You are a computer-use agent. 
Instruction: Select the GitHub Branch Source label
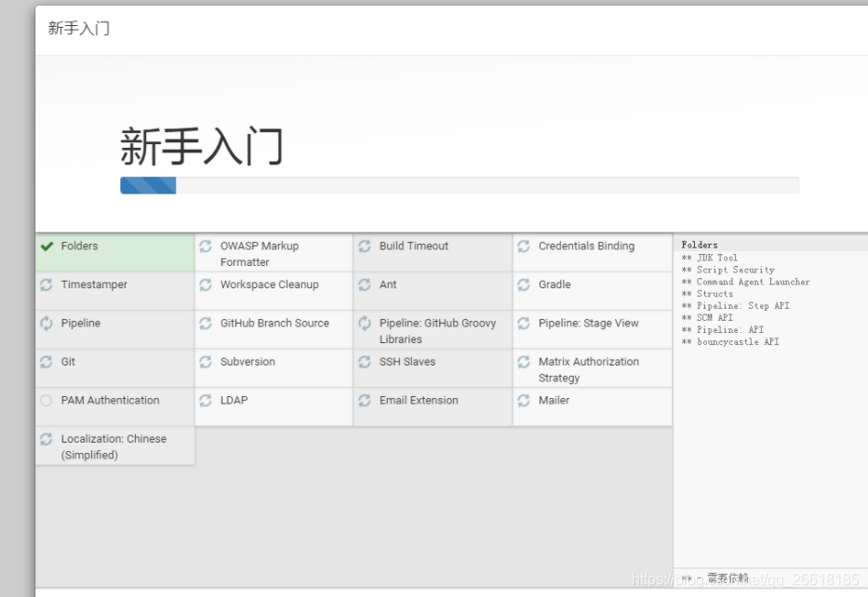click(x=274, y=323)
